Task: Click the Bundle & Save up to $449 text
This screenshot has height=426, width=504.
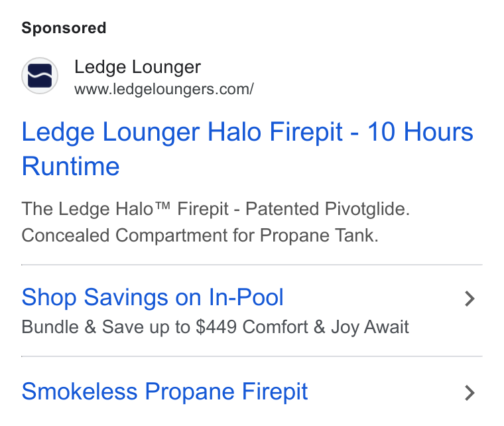Action: pyautogui.click(x=129, y=327)
